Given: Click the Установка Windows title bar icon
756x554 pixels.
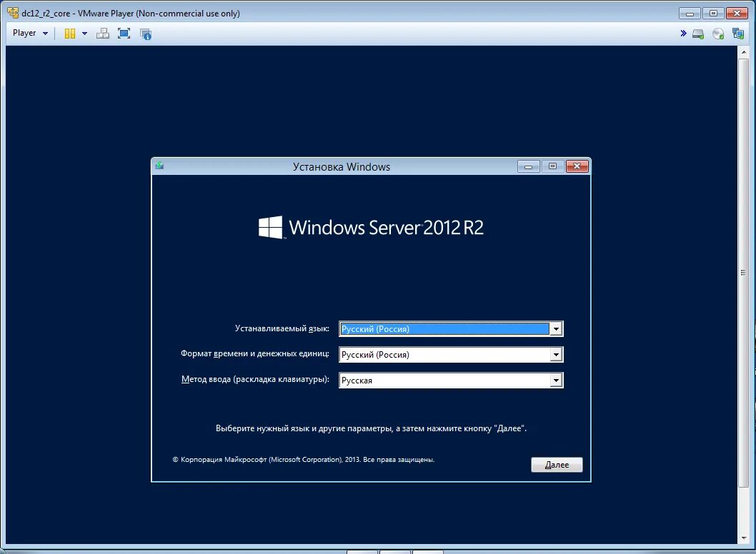Looking at the screenshot, I should 159,166.
